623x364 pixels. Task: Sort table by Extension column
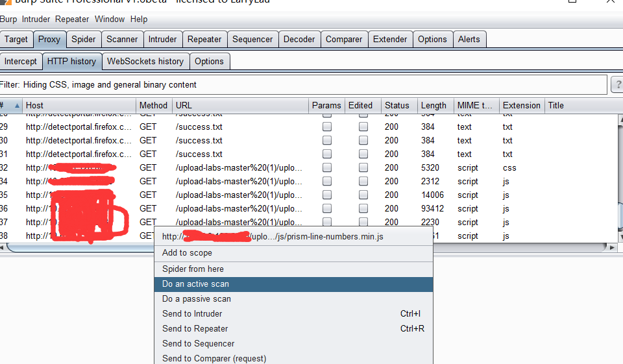tap(522, 105)
